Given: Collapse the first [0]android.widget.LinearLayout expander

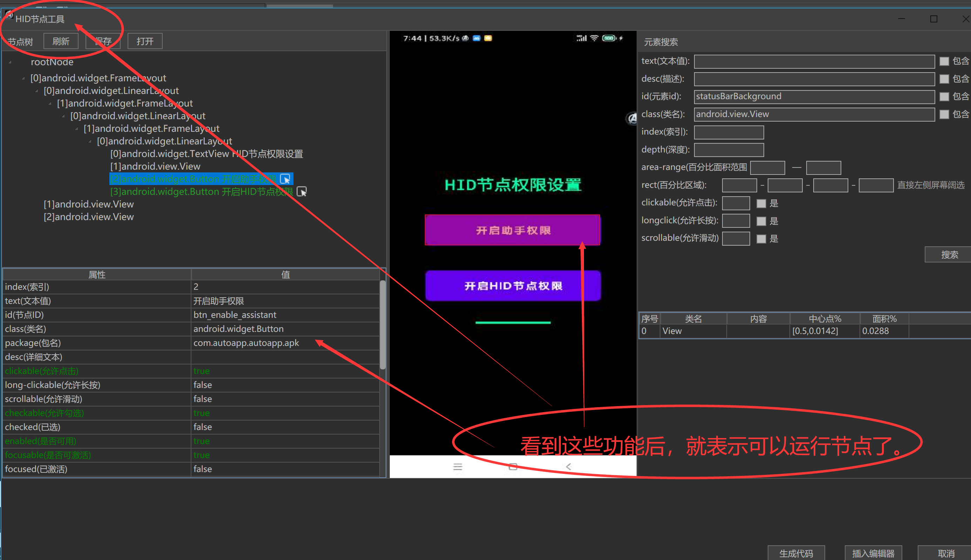Looking at the screenshot, I should (x=36, y=91).
